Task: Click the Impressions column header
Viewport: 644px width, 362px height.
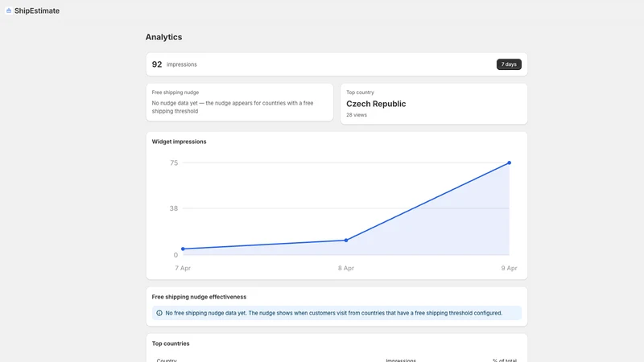Action: 401,360
